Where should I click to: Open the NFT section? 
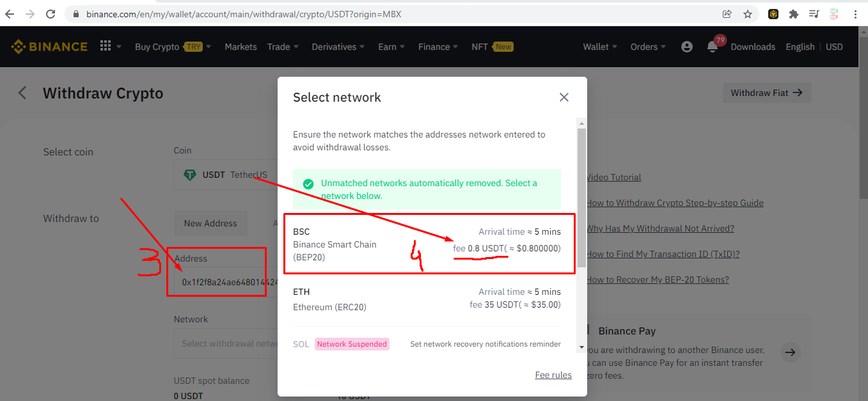click(x=492, y=47)
